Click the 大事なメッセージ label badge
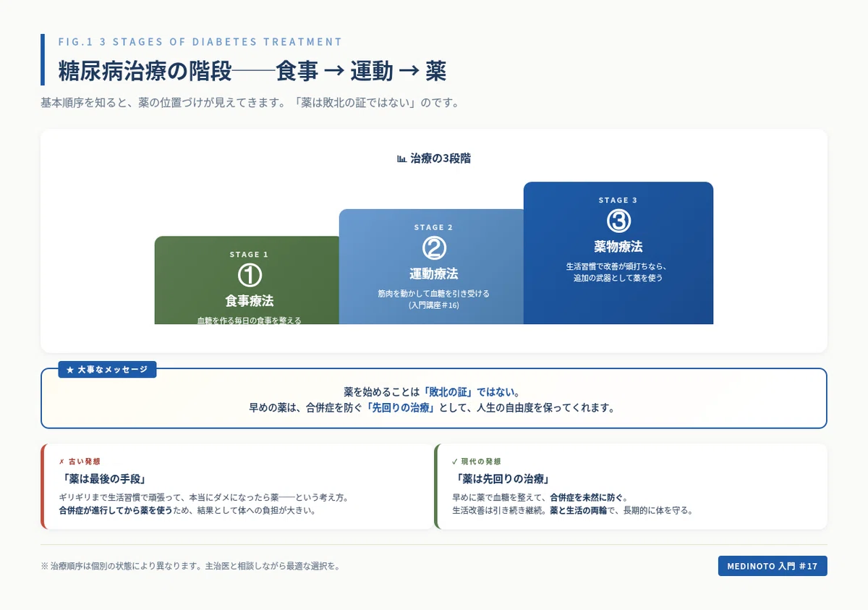 tap(108, 370)
